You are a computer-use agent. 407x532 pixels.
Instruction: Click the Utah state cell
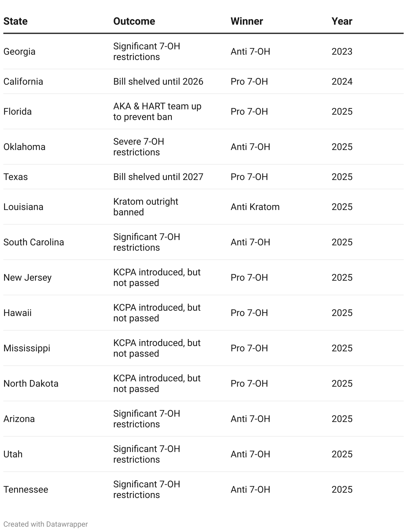(13, 454)
